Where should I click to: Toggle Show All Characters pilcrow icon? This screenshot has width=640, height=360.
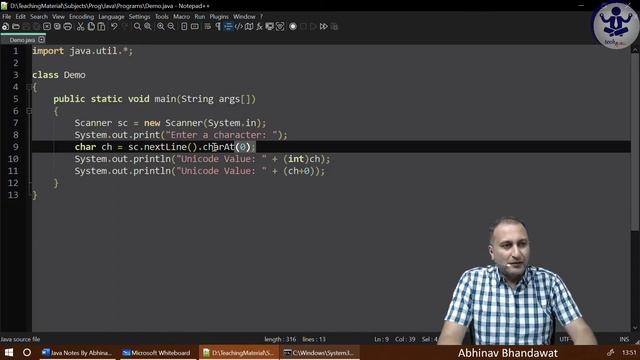218,27
